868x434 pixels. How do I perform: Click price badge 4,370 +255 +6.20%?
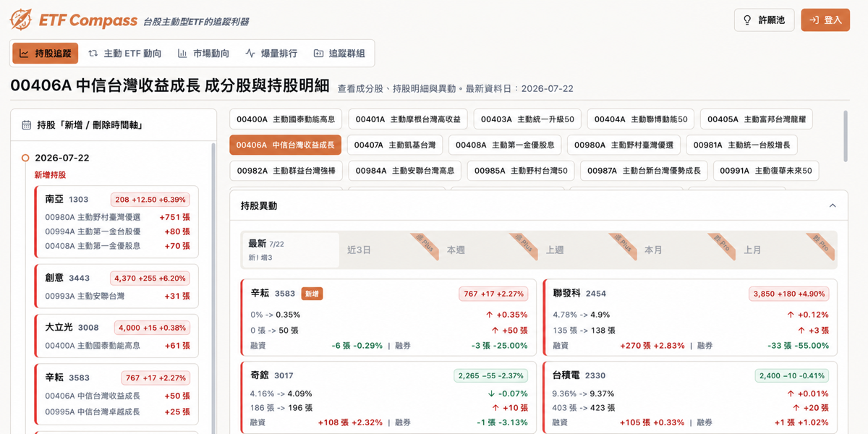[x=150, y=278]
